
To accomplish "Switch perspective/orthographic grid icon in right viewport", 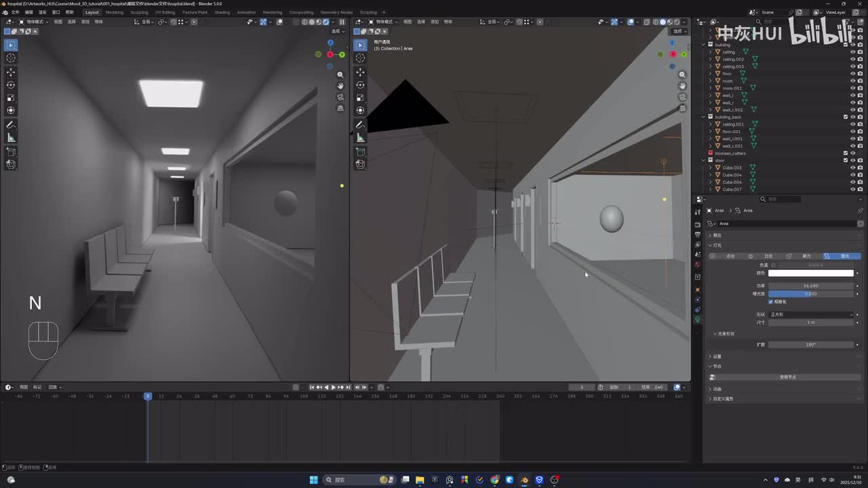I will point(683,108).
